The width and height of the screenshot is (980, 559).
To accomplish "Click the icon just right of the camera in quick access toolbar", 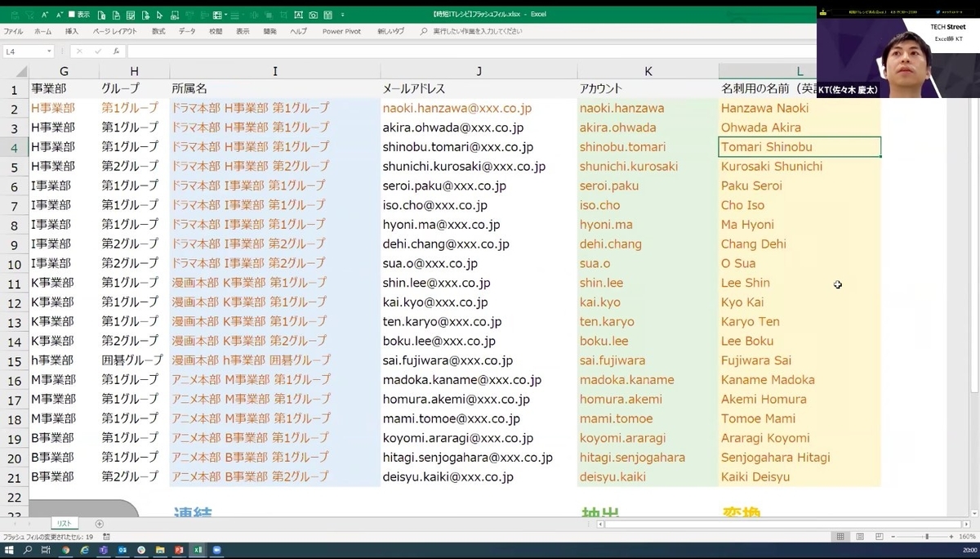I will (x=327, y=15).
